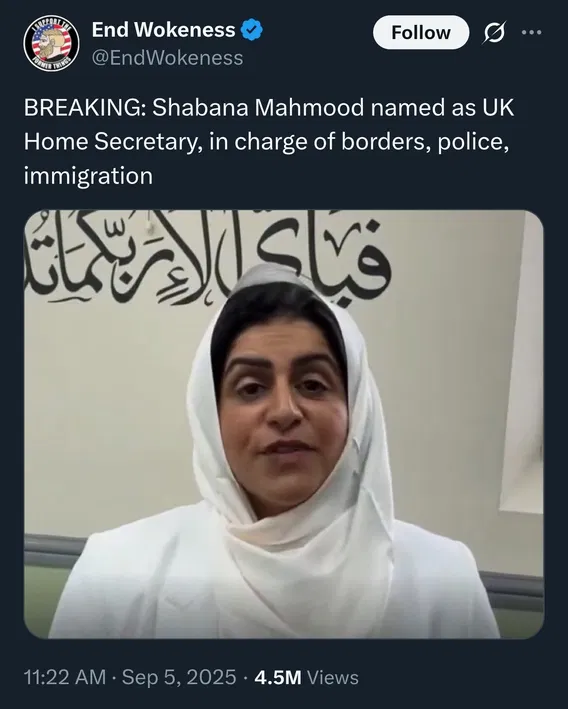
Task: View the 4.5M view count
Action: [278, 677]
